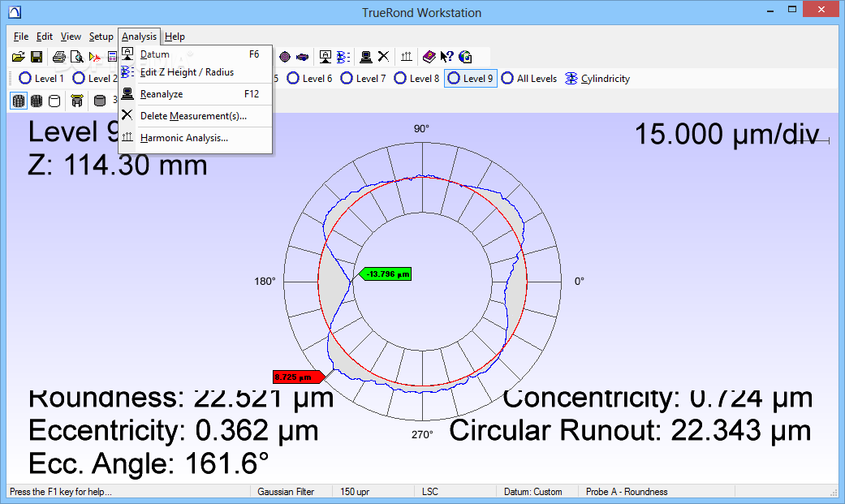Click 150 upr in the status bar
The width and height of the screenshot is (845, 504).
(x=355, y=492)
